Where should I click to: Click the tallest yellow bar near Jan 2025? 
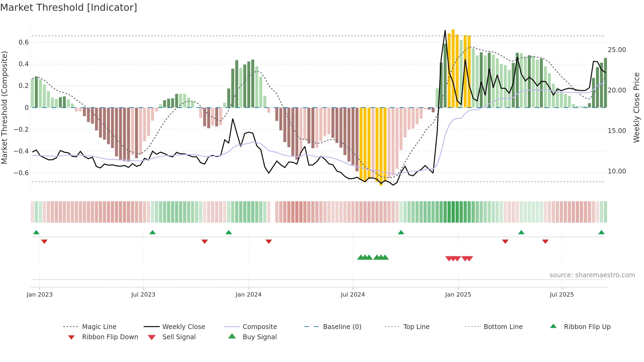click(x=453, y=68)
